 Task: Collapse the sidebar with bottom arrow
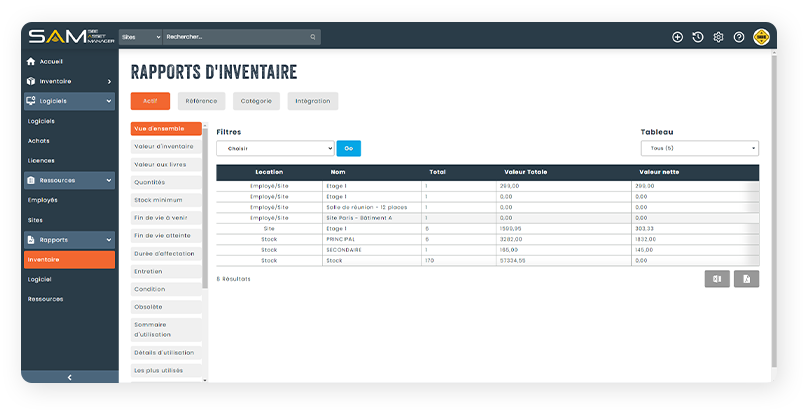(x=69, y=377)
